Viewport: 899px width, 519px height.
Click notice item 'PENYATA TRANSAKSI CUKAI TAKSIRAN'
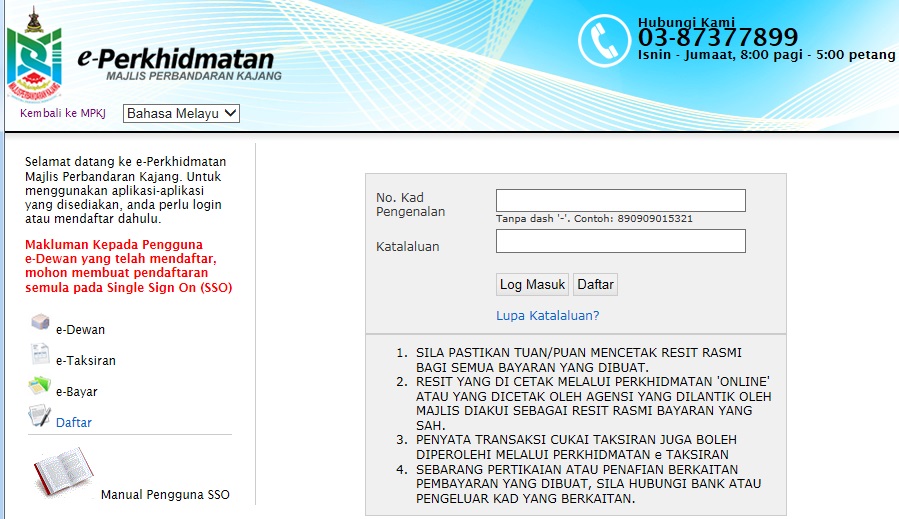pyautogui.click(x=576, y=447)
